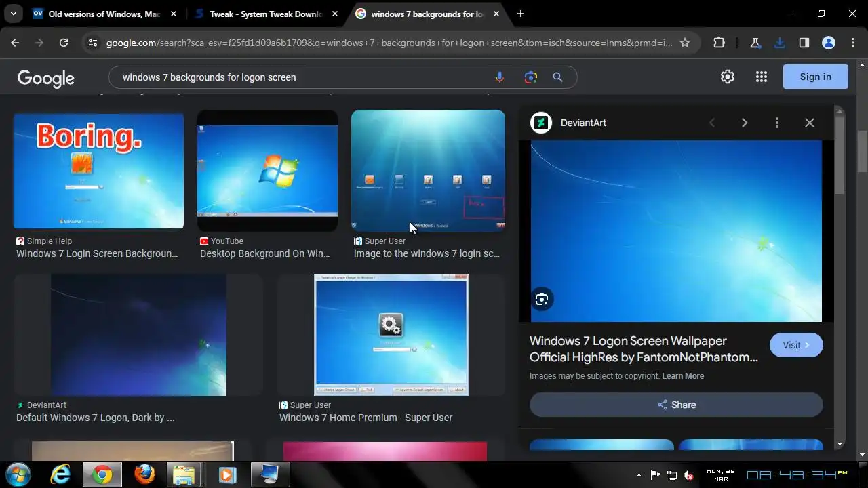The height and width of the screenshot is (488, 868).
Task: Click the Sign in button
Action: 815,77
